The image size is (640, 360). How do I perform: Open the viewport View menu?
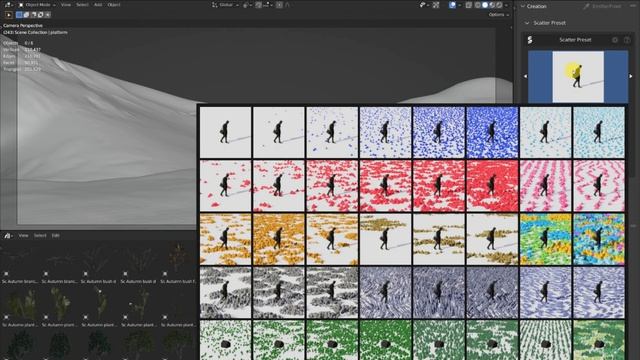[x=66, y=5]
